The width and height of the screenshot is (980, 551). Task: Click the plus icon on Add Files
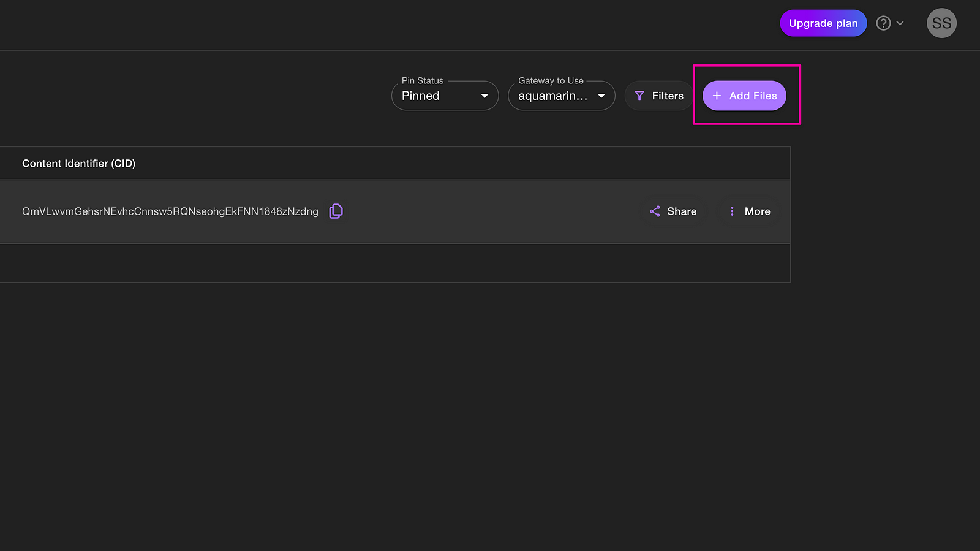717,96
